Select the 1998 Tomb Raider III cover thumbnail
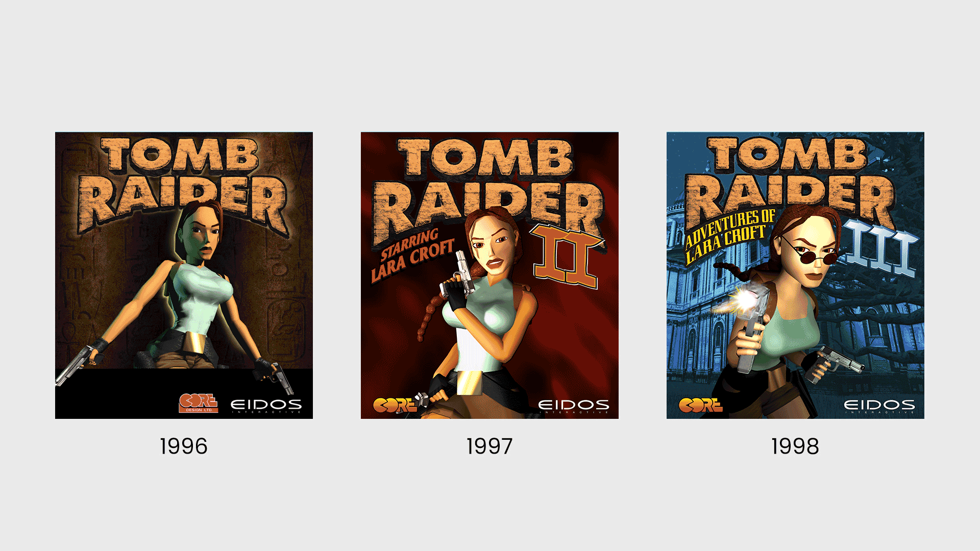This screenshot has height=551, width=980. click(x=795, y=275)
